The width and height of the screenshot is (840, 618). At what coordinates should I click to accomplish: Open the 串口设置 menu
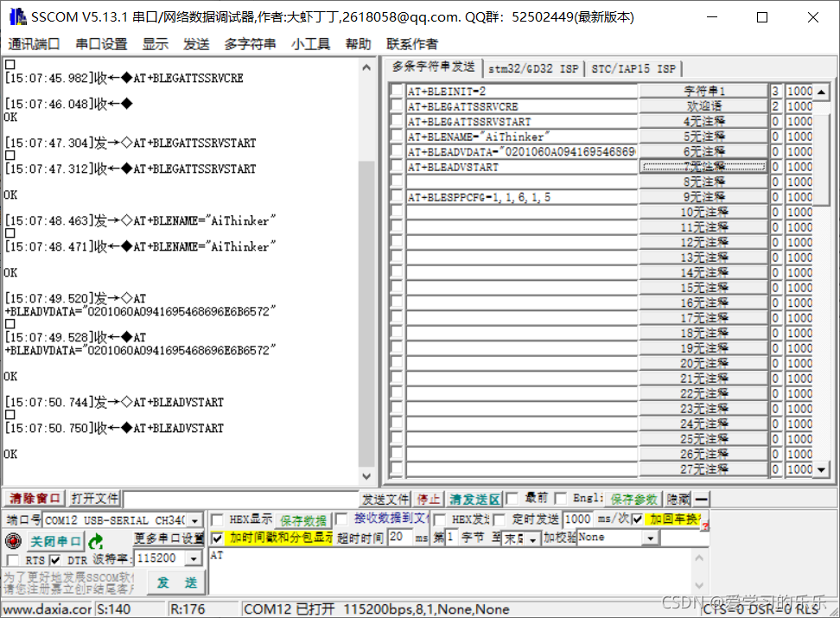pyautogui.click(x=101, y=44)
